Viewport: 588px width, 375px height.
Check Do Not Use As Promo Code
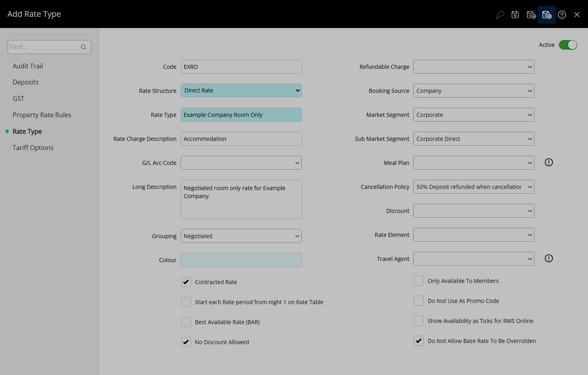tap(419, 301)
